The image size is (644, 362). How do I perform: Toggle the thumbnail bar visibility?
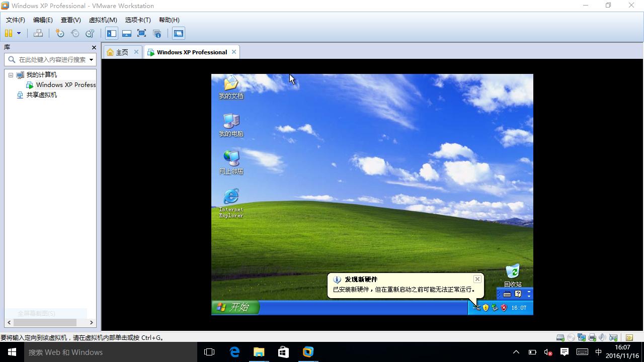[x=127, y=33]
